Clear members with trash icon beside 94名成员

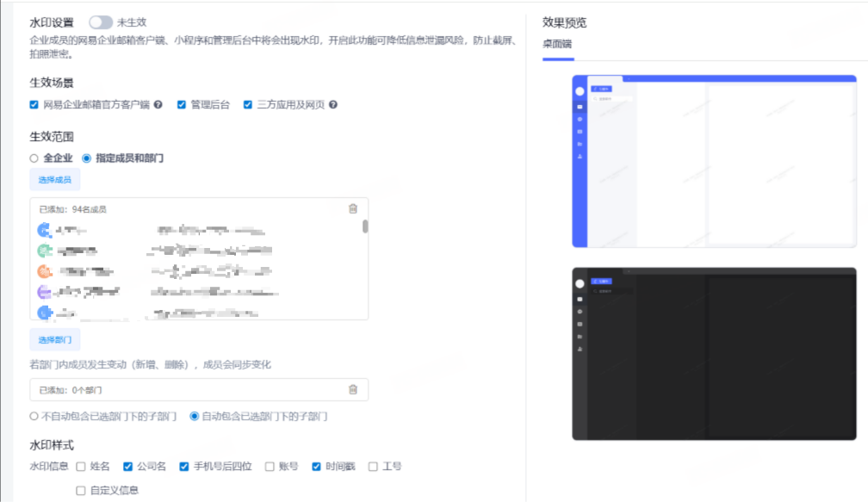pos(353,208)
